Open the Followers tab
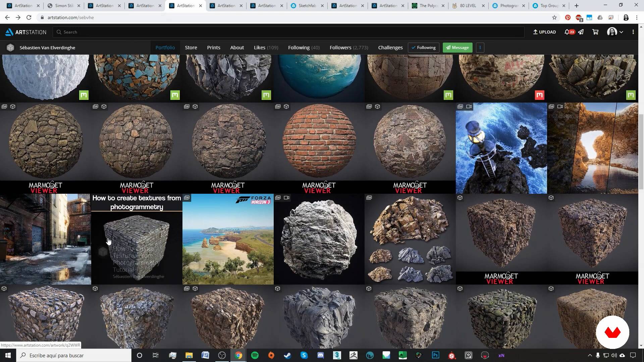Screen dimensions: 644x362 pyautogui.click(x=348, y=48)
